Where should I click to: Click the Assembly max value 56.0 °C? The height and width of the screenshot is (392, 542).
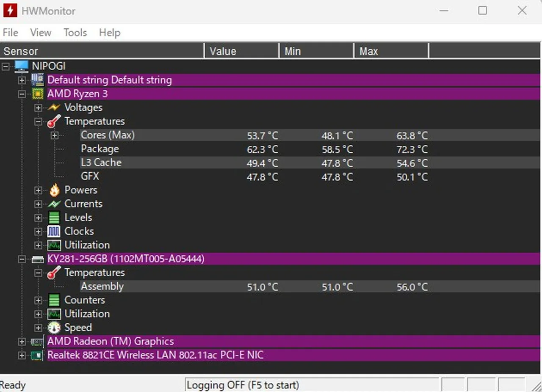(412, 287)
